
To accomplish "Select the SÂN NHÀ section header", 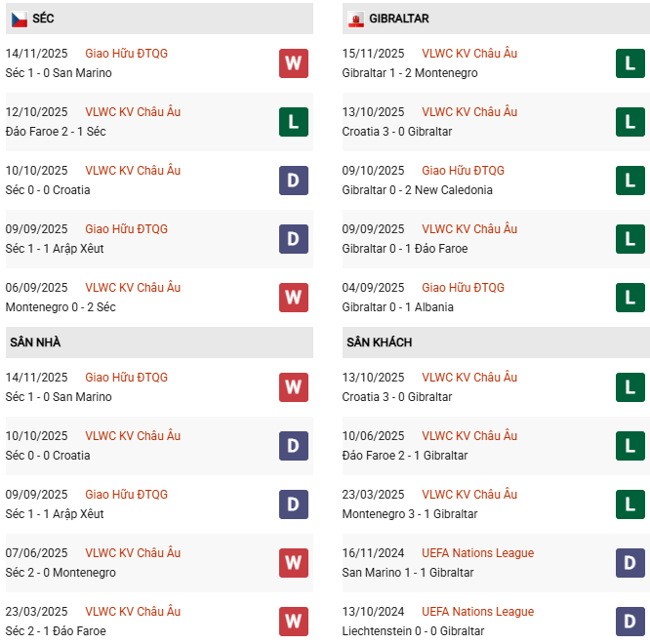I will coord(35,342).
